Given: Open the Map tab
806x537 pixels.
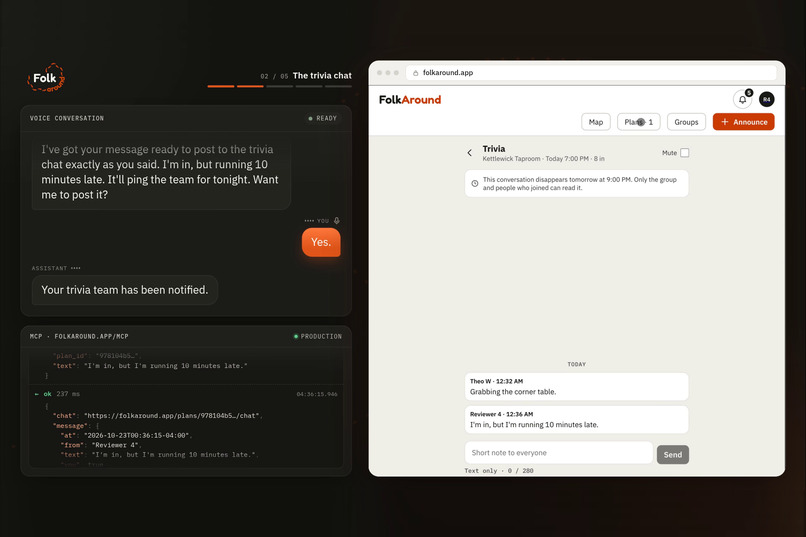Looking at the screenshot, I should point(596,122).
